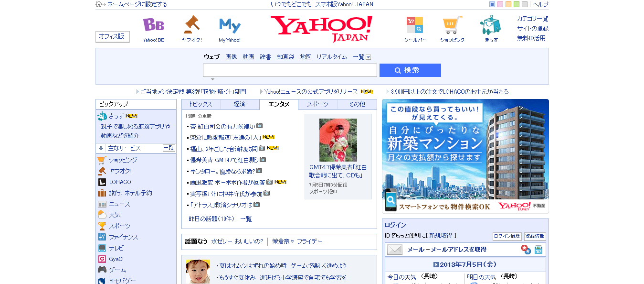Choose the pink theme color swatch

tap(500, 4)
